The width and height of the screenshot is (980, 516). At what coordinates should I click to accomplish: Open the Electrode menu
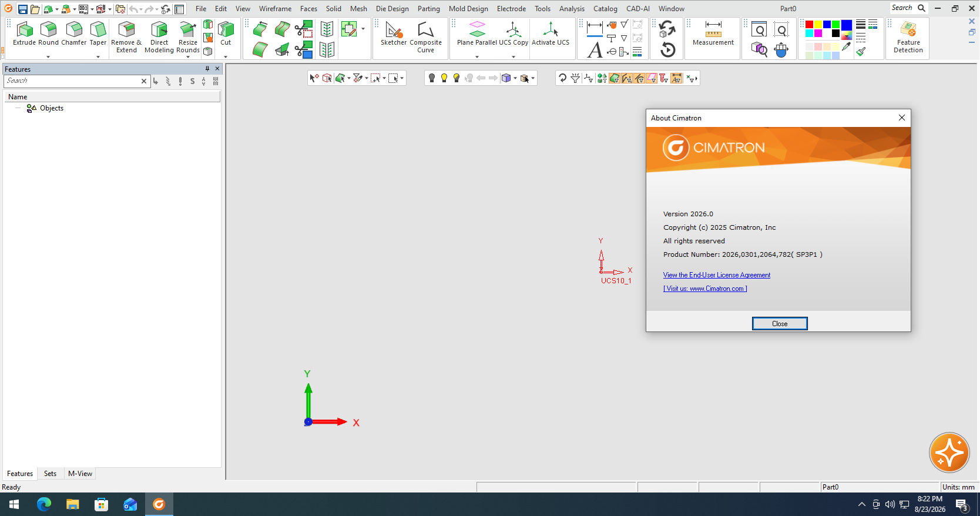[x=512, y=9]
